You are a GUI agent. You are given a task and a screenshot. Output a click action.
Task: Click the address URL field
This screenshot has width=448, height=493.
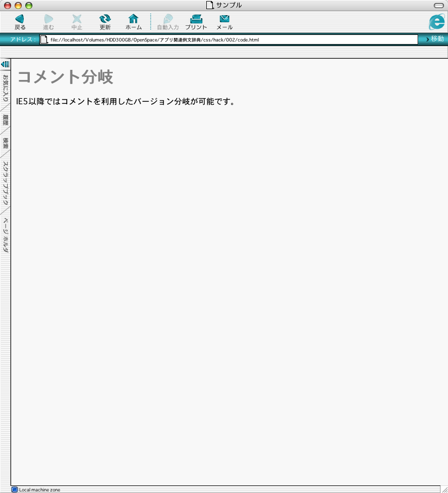click(x=229, y=39)
